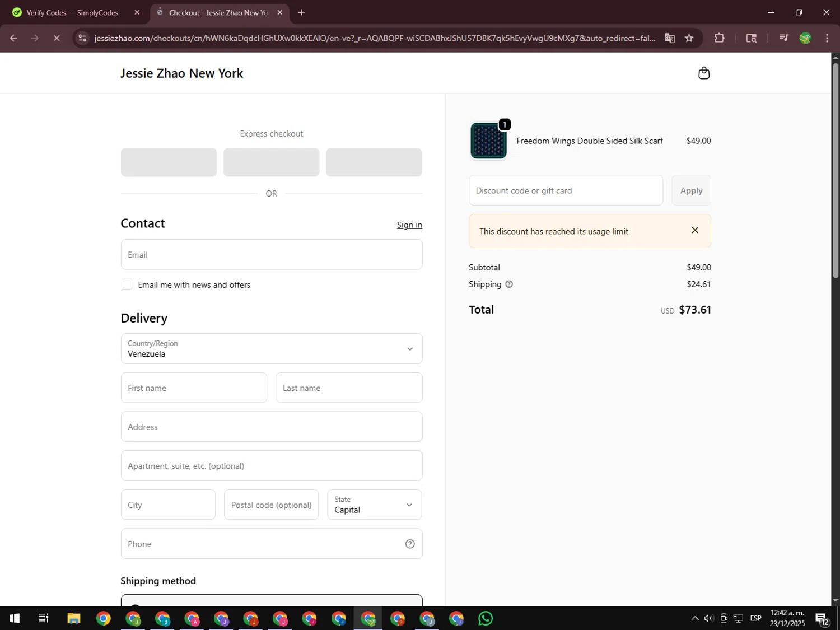Open File Explorer from the taskbar
This screenshot has height=630, width=840.
(x=73, y=618)
